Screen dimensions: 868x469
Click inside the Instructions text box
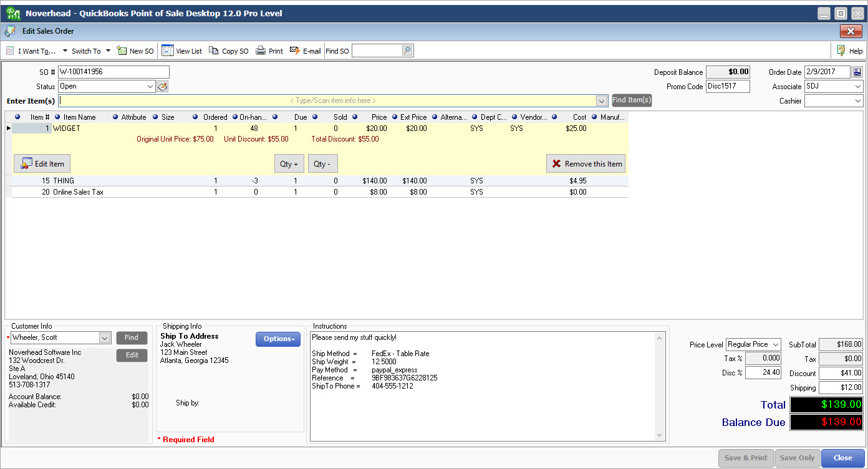pos(483,385)
